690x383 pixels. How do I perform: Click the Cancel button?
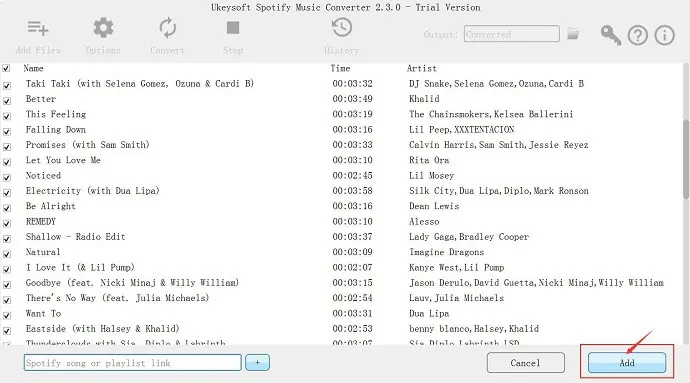coord(525,363)
